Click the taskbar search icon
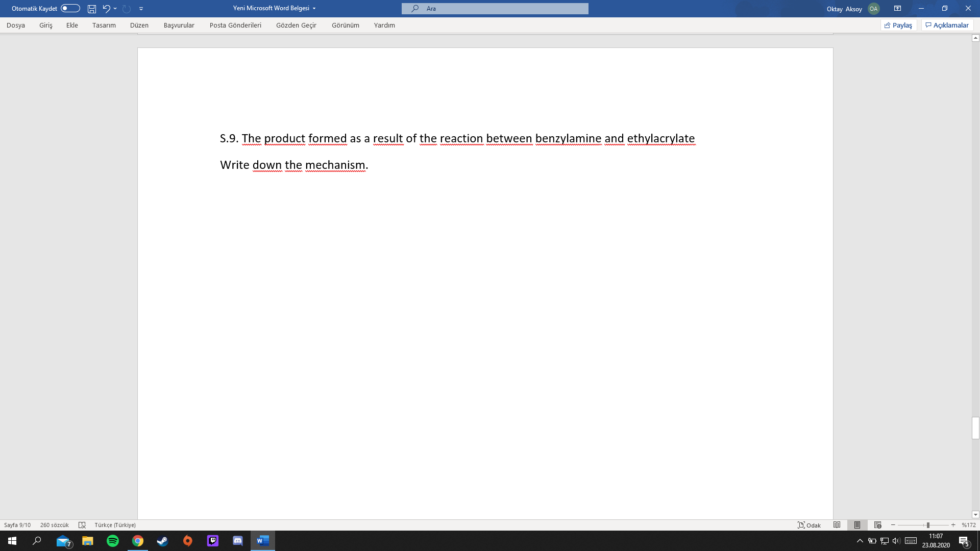The width and height of the screenshot is (980, 551). pos(37,541)
